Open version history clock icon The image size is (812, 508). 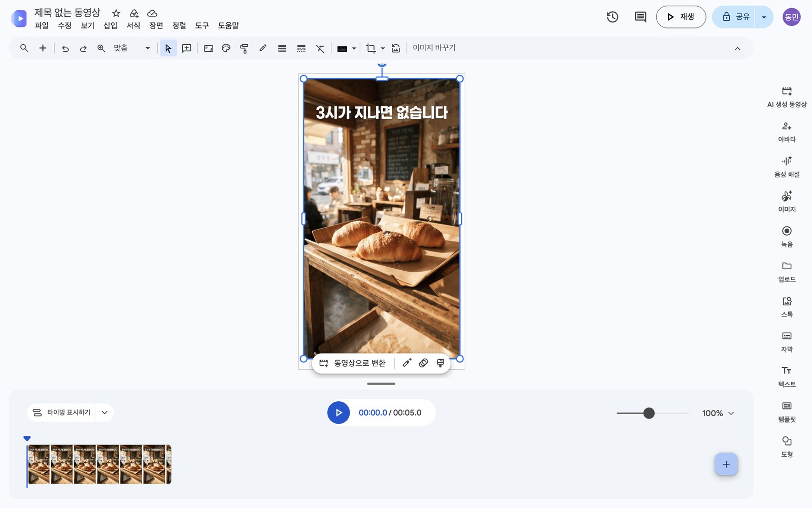(613, 17)
